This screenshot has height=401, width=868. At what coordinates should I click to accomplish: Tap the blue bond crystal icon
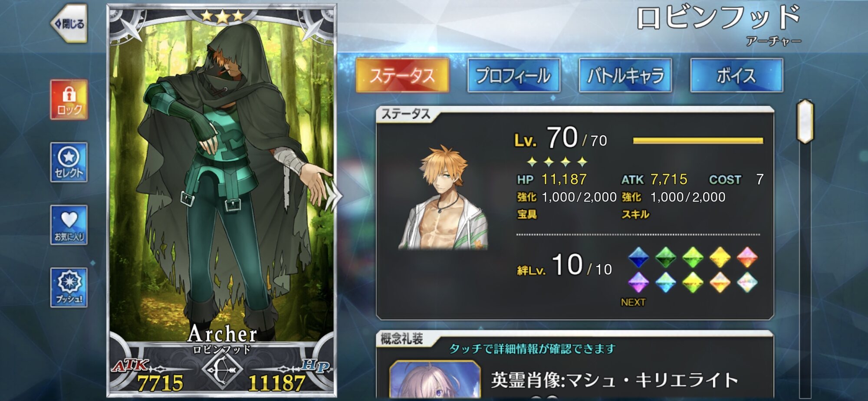(x=638, y=257)
